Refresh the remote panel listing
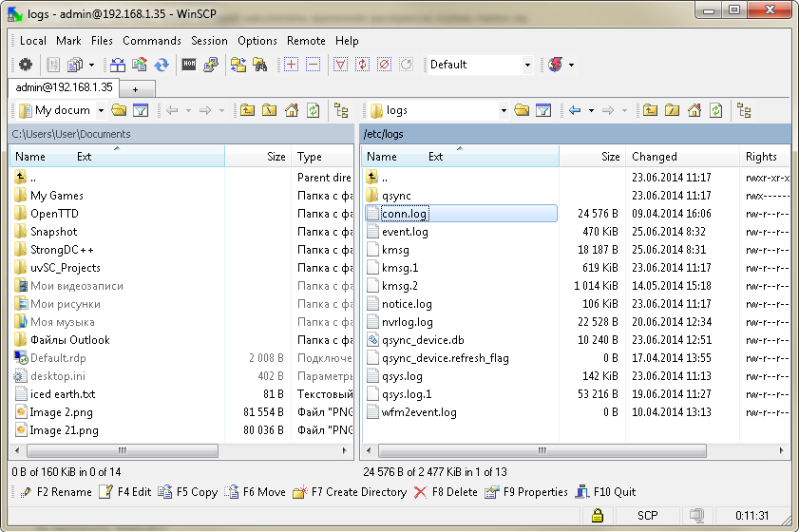The height and width of the screenshot is (532, 799). point(715,110)
